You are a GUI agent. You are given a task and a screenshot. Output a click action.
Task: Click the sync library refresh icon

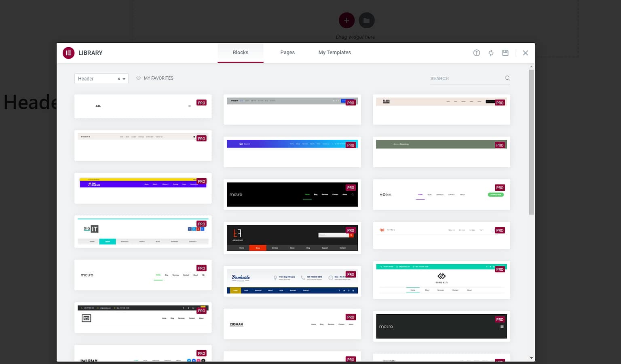pos(491,53)
